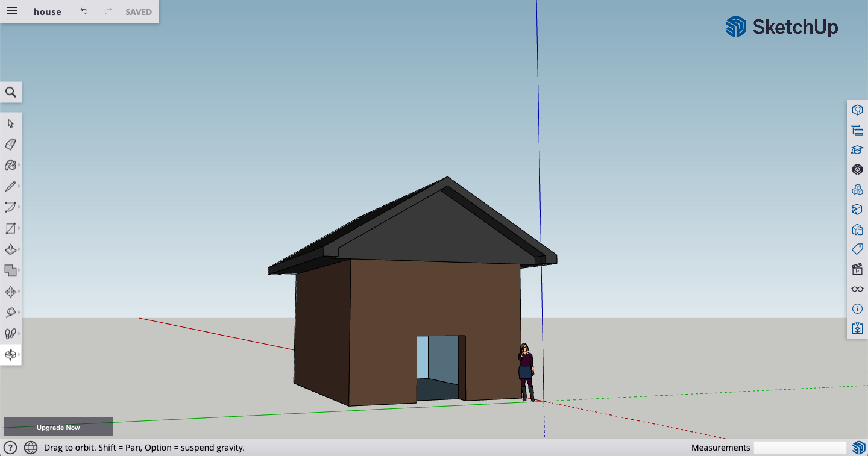This screenshot has height=456, width=868.
Task: Select the Push/Pull tool
Action: click(9, 249)
